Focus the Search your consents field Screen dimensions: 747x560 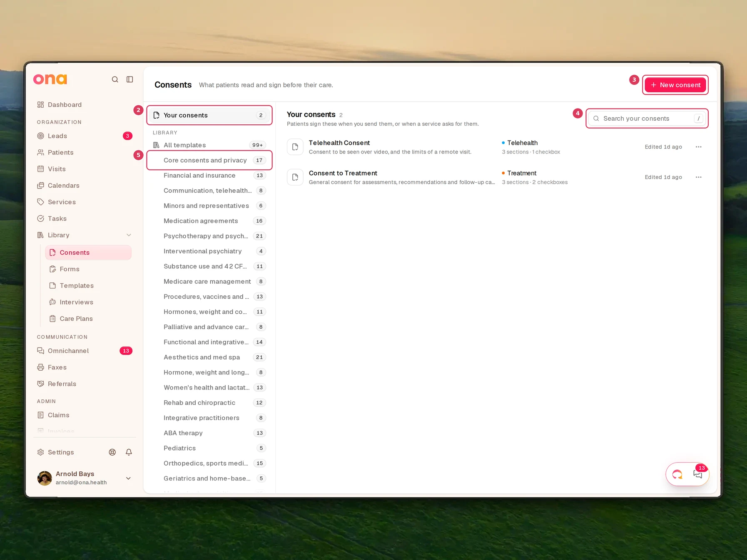coord(647,119)
